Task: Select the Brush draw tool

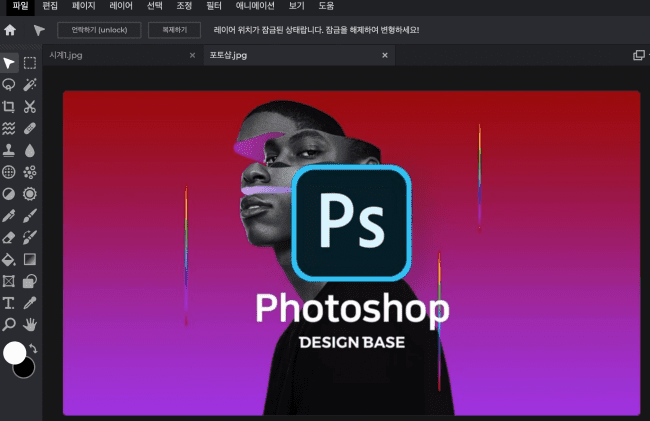Action: point(30,215)
